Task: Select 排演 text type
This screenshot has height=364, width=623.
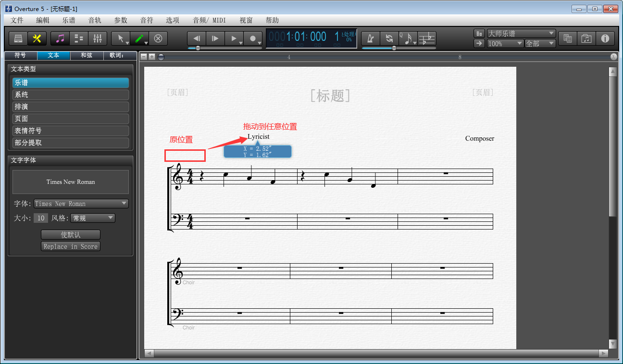Action: click(x=71, y=107)
